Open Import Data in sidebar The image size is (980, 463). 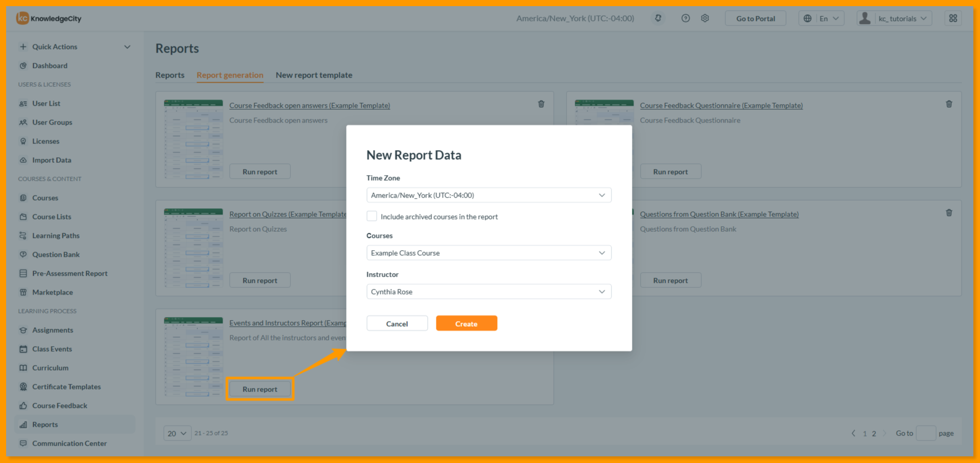click(52, 160)
